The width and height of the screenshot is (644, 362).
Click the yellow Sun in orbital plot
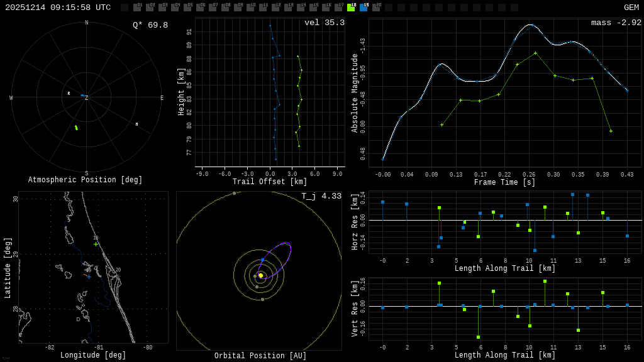click(260, 275)
